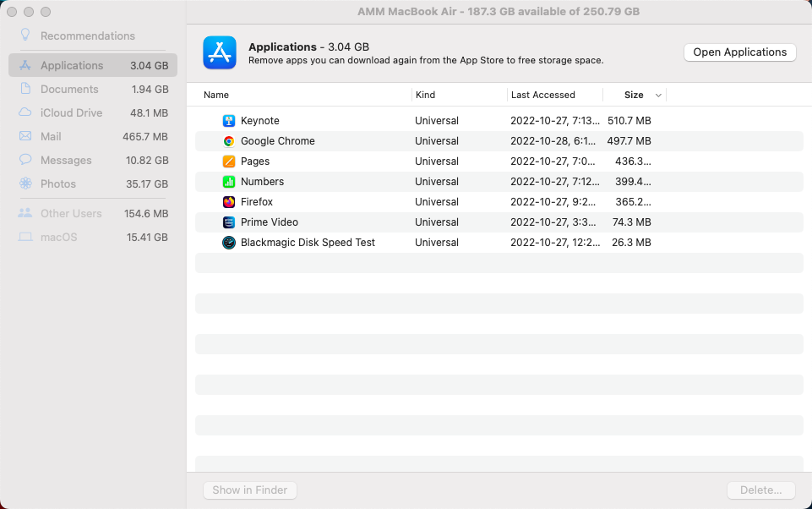Click the 35.17 GB Photos size
This screenshot has width=812, height=509.
click(147, 184)
